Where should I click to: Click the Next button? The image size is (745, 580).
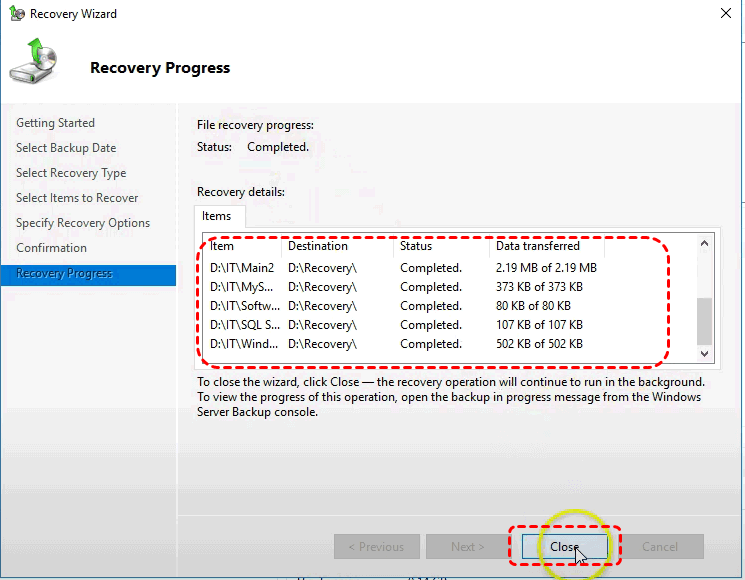[468, 547]
